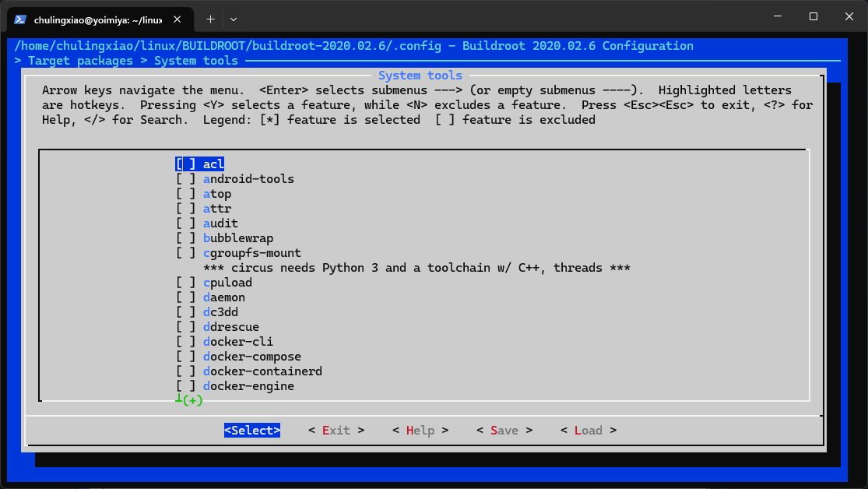The image size is (868, 489).
Task: Toggle the cpuload package checkbox
Action: [x=185, y=283]
